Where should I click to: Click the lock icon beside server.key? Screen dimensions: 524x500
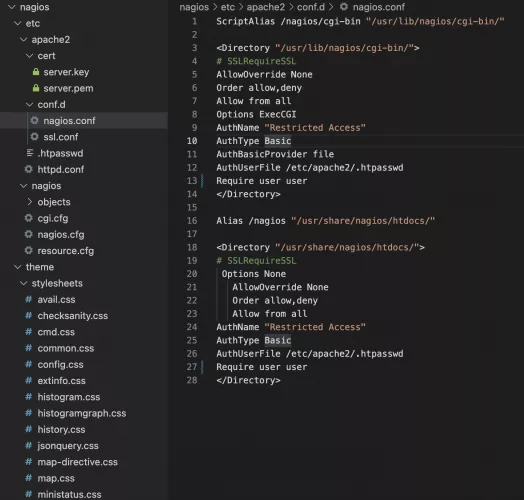[x=36, y=72]
